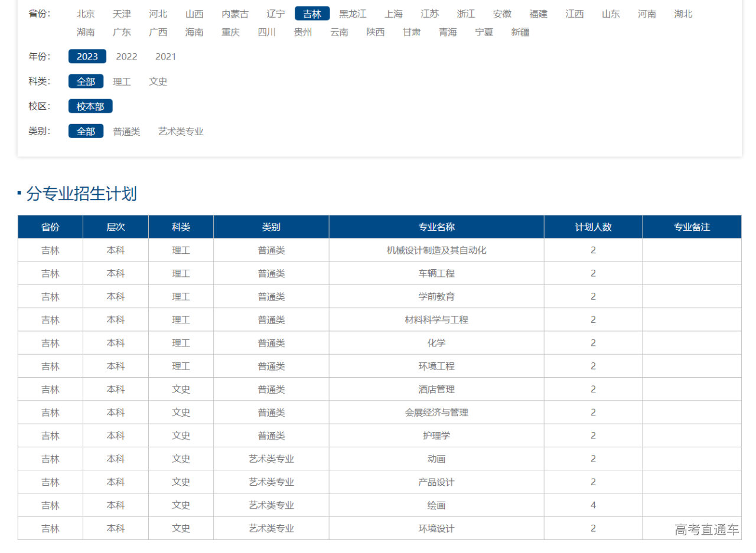The image size is (756, 553).
Task: Select 内蒙古 province
Action: coord(235,14)
